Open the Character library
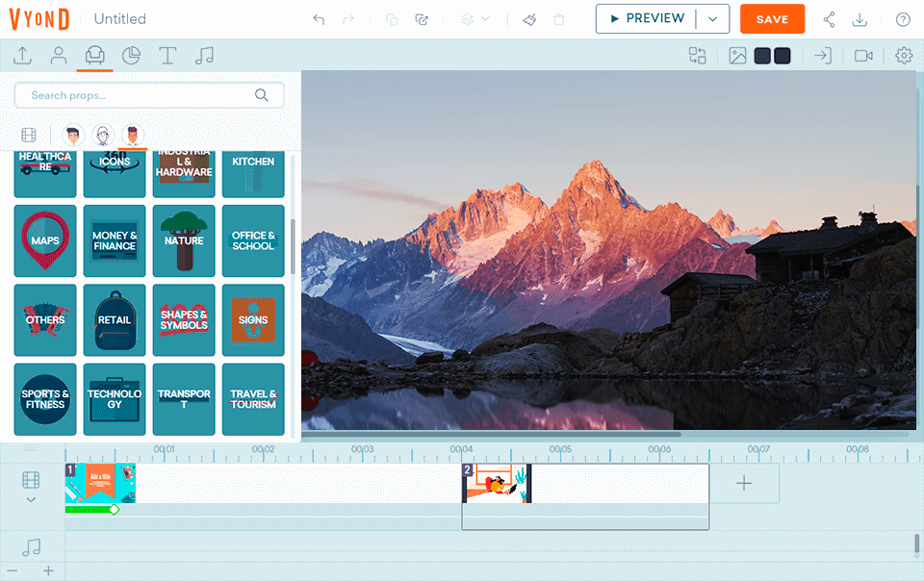924x581 pixels. click(x=58, y=56)
